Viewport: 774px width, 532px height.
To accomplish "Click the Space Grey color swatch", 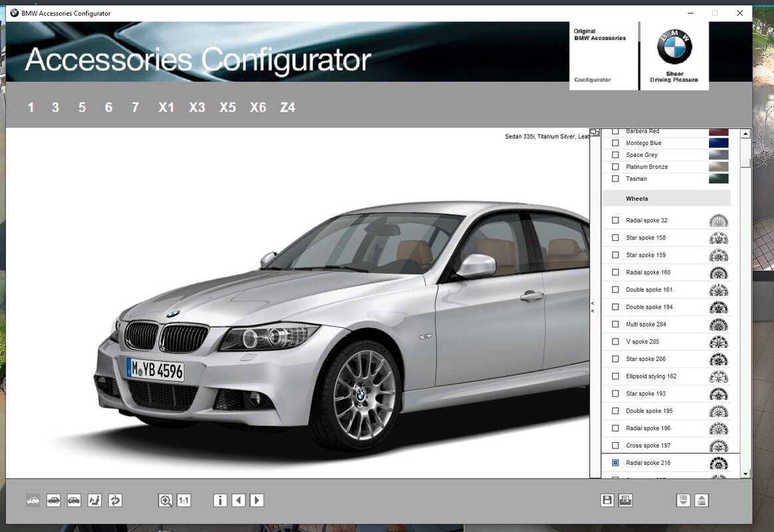I will tap(719, 155).
